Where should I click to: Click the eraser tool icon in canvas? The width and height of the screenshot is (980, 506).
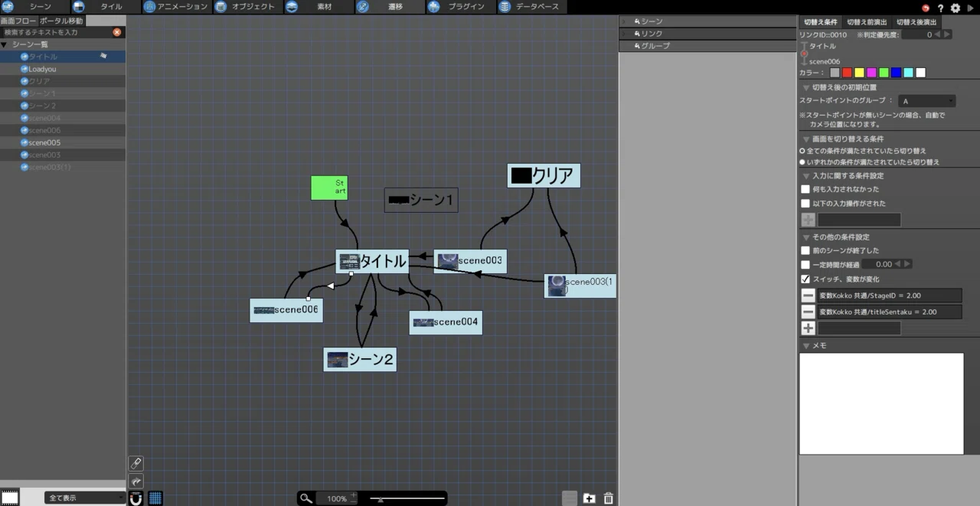[x=136, y=463]
